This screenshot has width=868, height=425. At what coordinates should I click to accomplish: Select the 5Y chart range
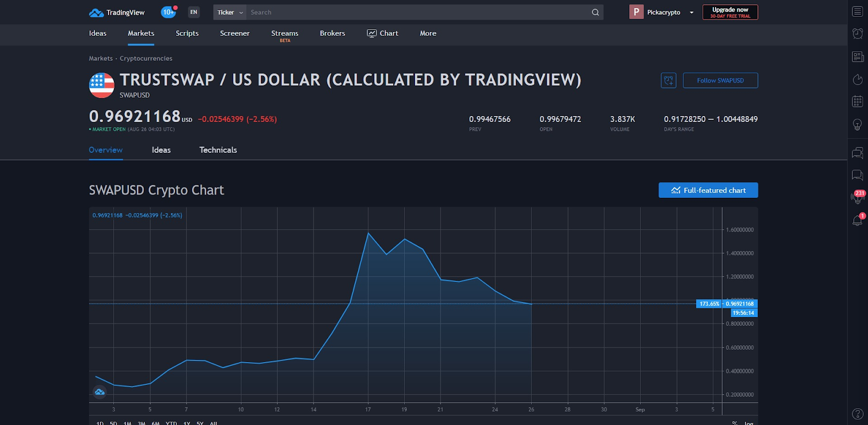tap(200, 423)
